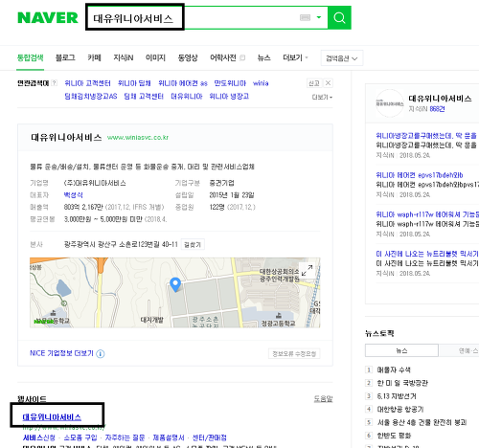Click the 길찾기 button
479x448 pixels.
pyautogui.click(x=193, y=244)
